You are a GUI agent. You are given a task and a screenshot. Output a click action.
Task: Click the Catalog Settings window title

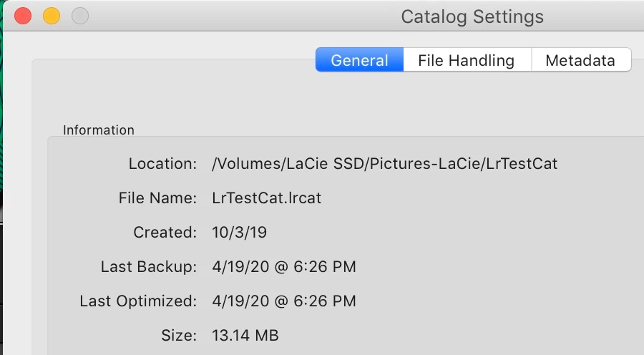[x=472, y=16]
